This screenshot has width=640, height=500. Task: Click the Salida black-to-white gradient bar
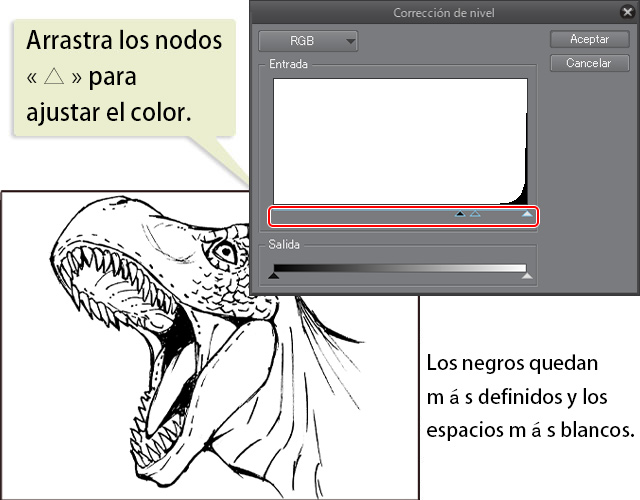pos(400,267)
